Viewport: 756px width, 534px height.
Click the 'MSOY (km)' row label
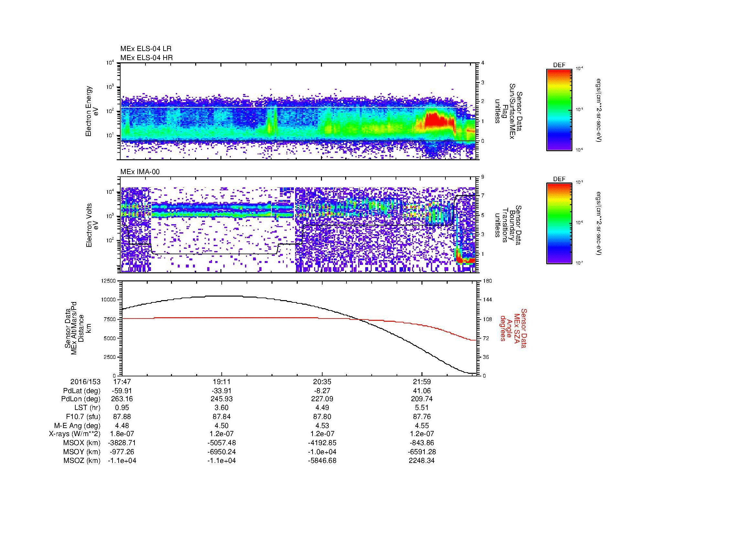tap(82, 452)
